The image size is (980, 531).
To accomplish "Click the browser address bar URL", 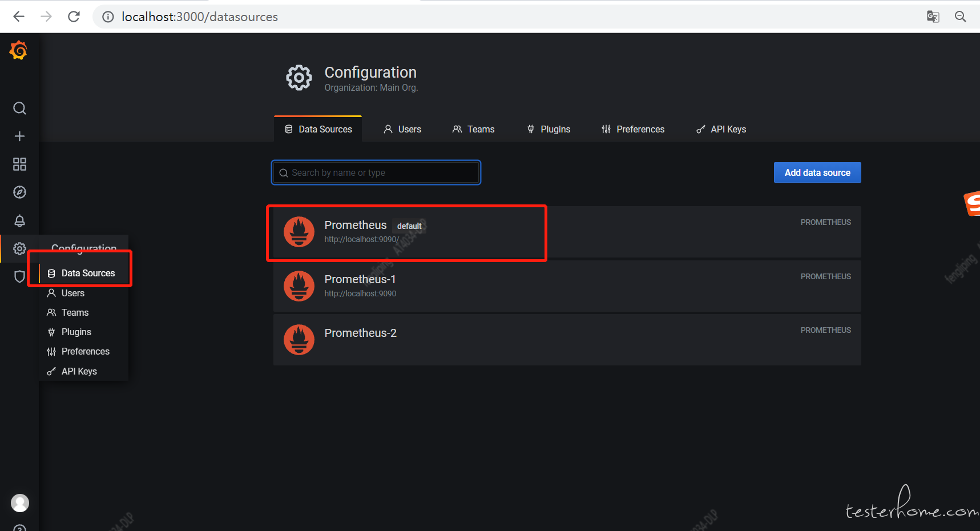I will [200, 17].
